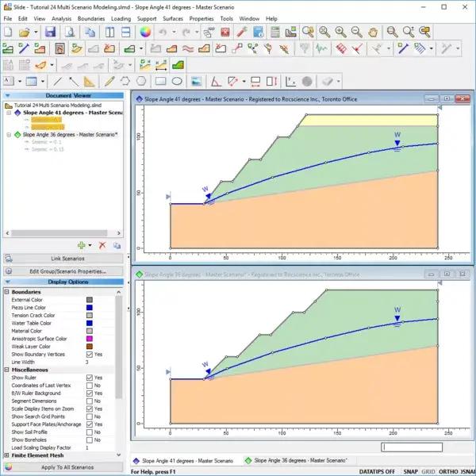Click the Save floppy disk icon
Viewport: 476px width, 476px height.
point(51,32)
